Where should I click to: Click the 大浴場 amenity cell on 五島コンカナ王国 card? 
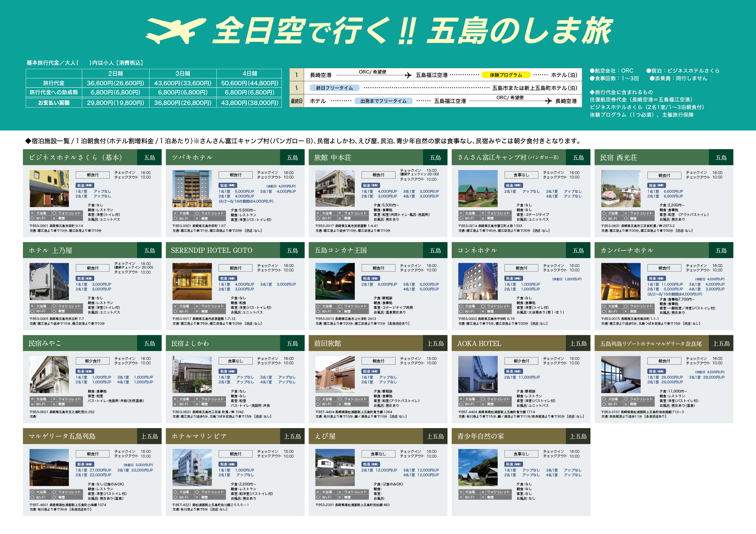(326, 306)
